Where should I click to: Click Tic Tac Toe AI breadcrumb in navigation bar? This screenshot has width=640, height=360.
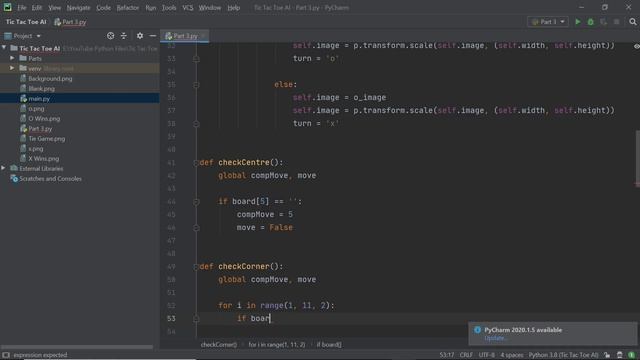pos(26,22)
